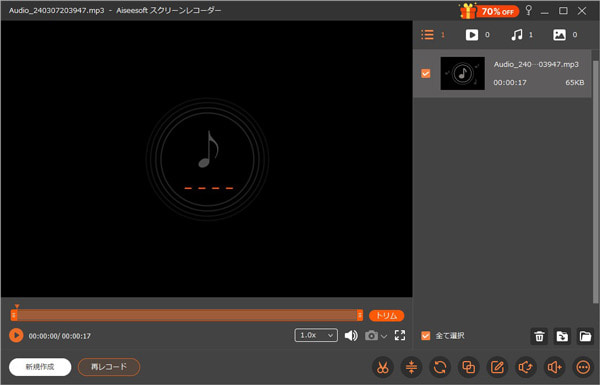Open the output folder icon

pos(585,336)
